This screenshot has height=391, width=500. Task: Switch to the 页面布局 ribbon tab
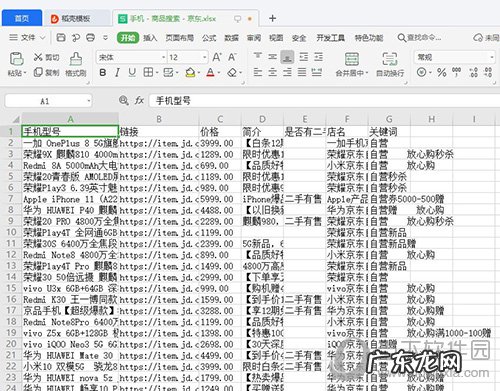180,38
